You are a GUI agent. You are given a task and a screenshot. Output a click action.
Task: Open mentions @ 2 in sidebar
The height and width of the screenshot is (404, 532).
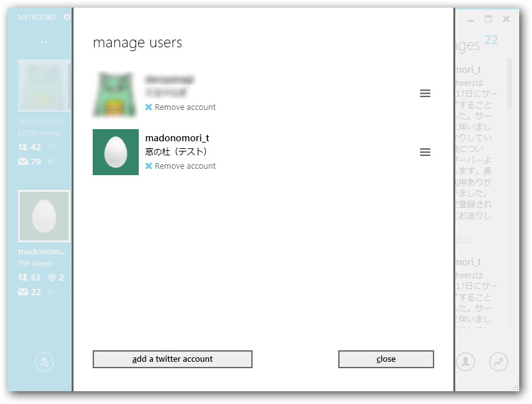click(56, 277)
